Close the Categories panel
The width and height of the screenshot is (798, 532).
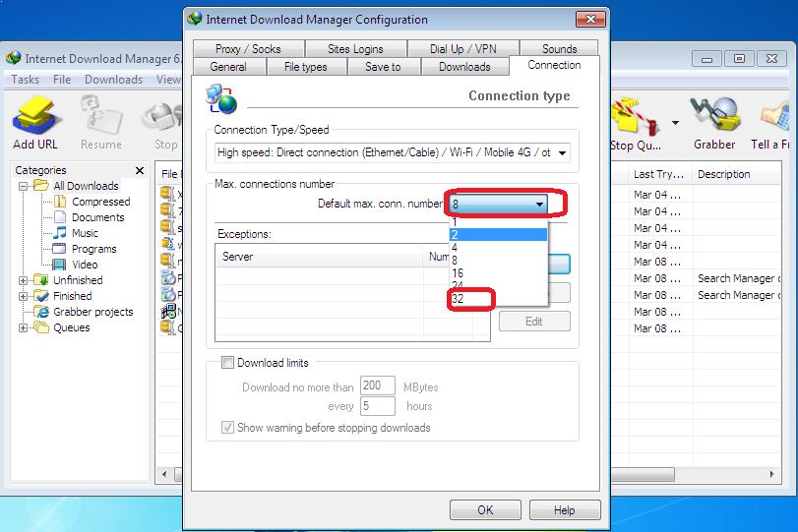[x=140, y=170]
